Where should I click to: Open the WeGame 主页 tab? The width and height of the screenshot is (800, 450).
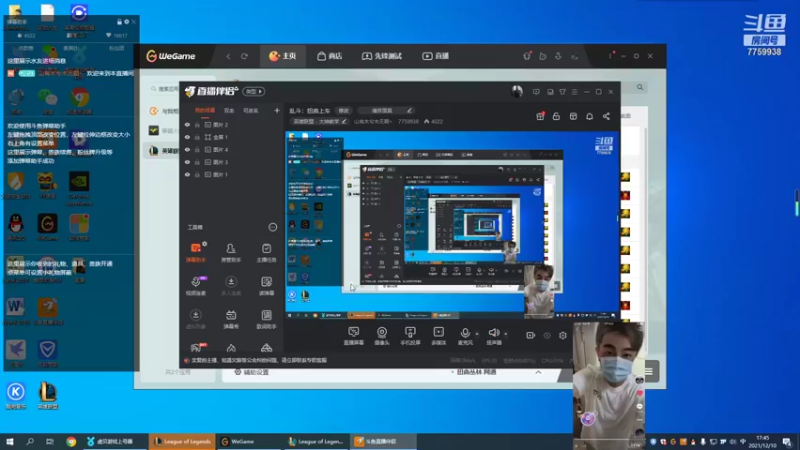283,56
